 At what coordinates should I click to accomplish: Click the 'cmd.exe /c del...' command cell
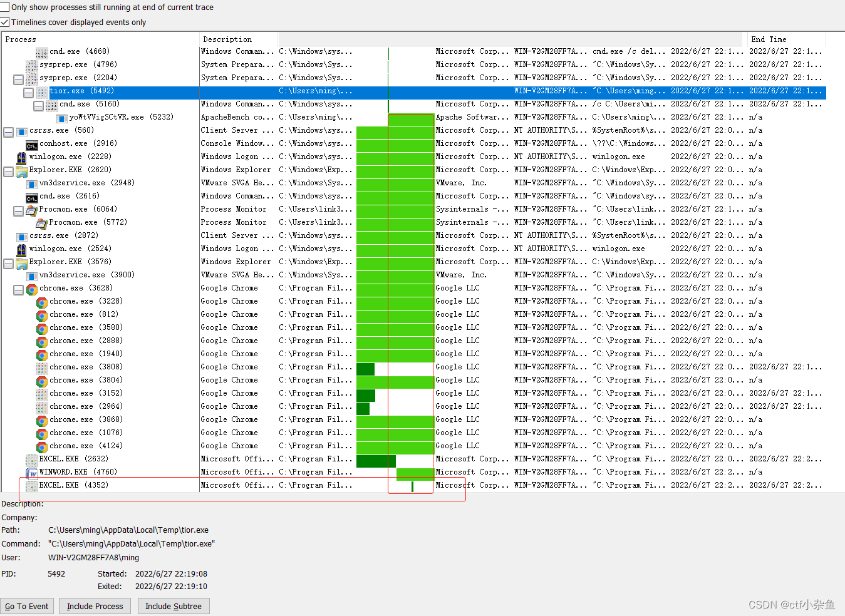[x=629, y=51]
